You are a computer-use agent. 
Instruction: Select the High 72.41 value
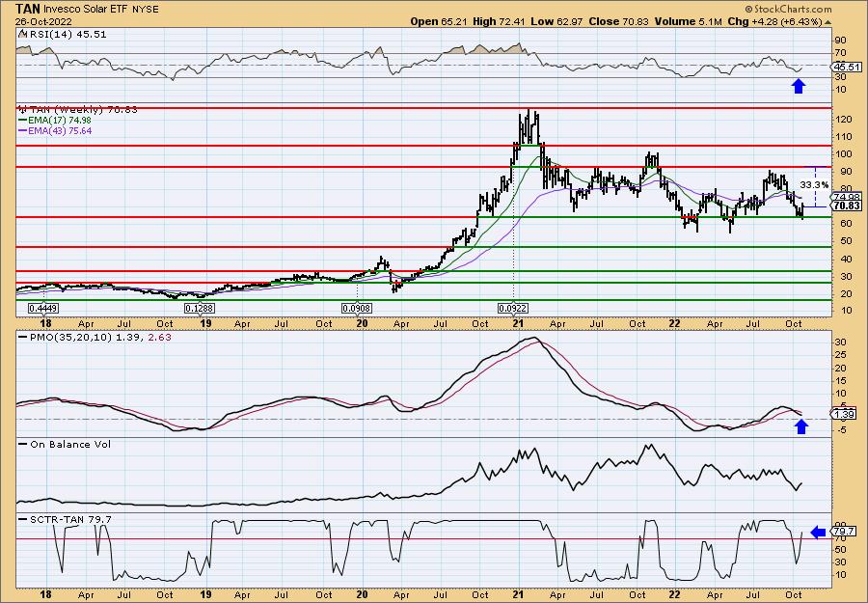497,21
